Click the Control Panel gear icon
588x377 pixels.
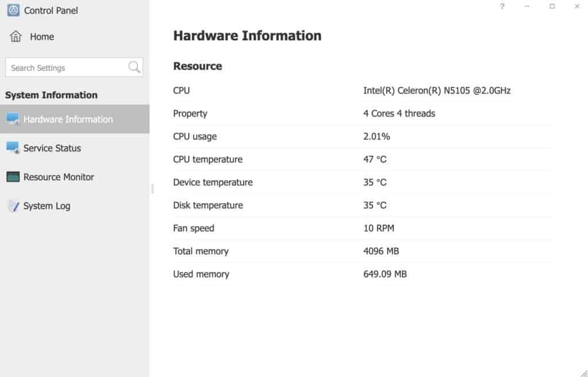click(x=12, y=10)
